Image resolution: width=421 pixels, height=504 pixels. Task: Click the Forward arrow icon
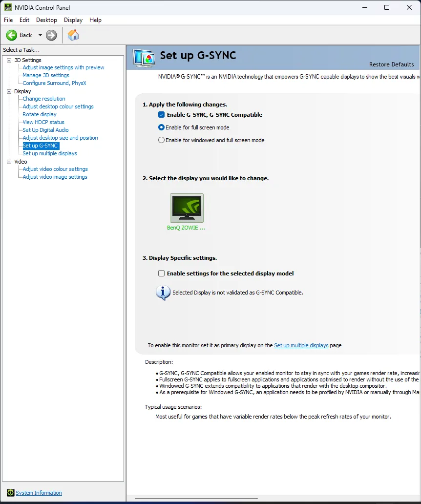point(51,35)
